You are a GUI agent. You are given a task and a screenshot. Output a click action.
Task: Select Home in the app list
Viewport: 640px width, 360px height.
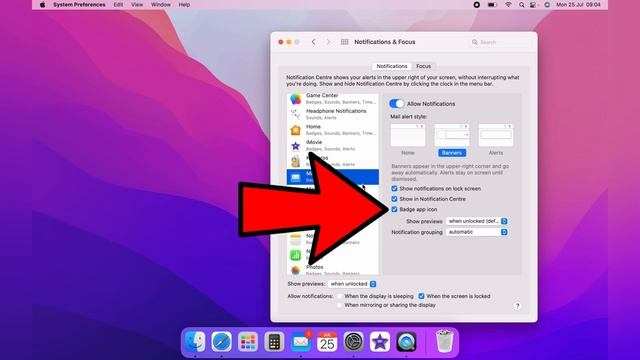(333, 130)
